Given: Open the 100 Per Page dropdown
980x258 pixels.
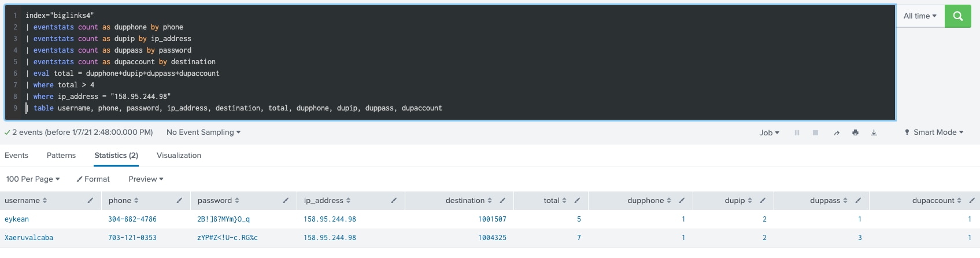Looking at the screenshot, I should (33, 179).
